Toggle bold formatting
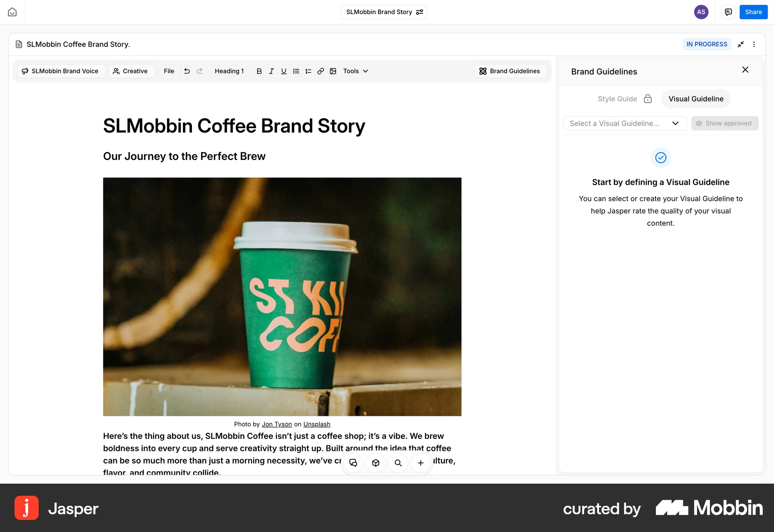 tap(259, 71)
